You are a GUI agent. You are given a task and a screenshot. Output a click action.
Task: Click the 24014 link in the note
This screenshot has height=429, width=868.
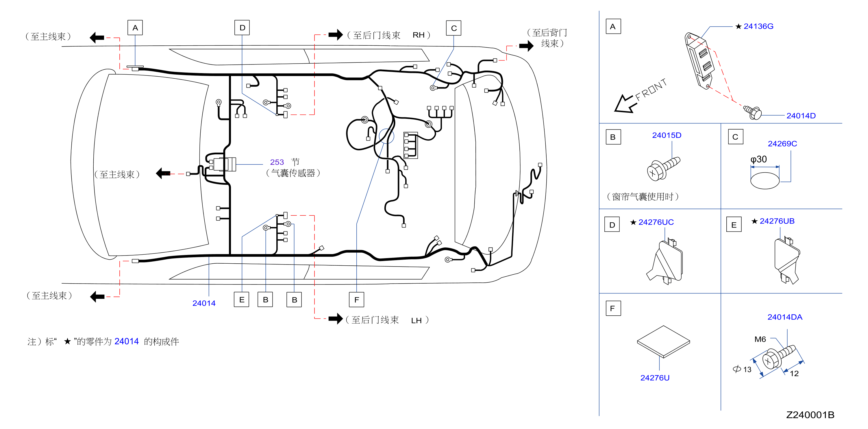coord(126,341)
